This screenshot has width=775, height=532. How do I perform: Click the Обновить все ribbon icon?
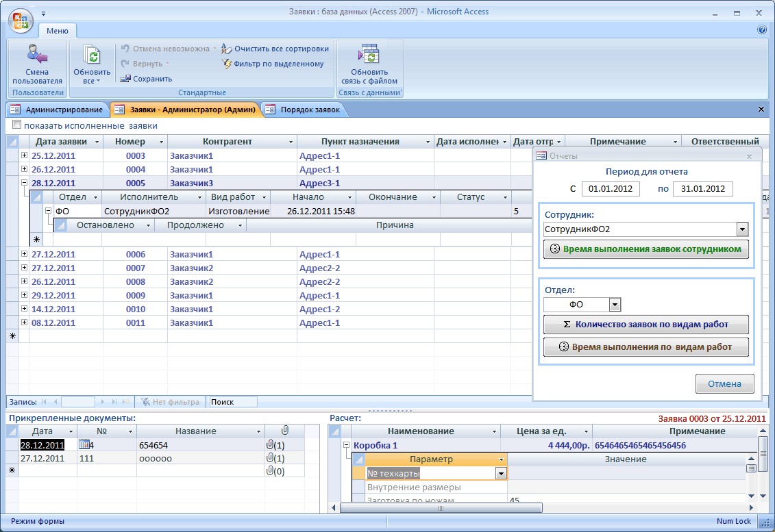pyautogui.click(x=91, y=55)
